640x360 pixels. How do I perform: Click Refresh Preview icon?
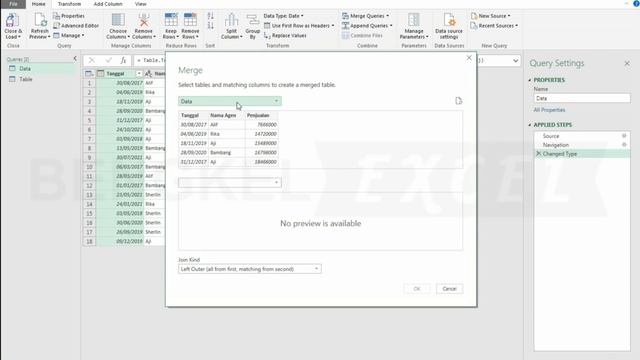click(40, 20)
